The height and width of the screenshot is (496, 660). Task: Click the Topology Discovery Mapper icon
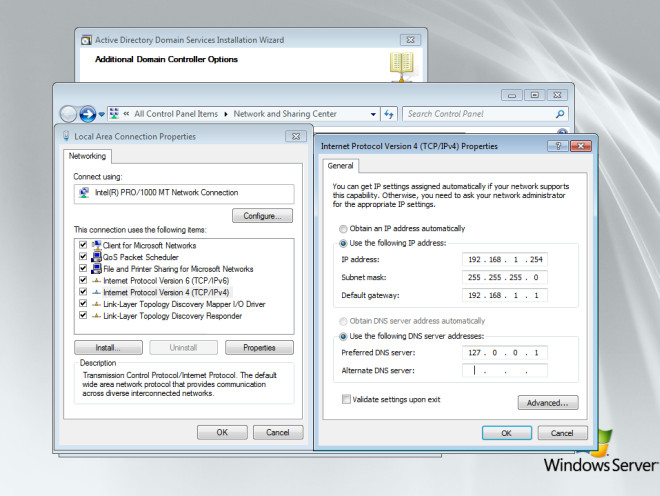96,304
